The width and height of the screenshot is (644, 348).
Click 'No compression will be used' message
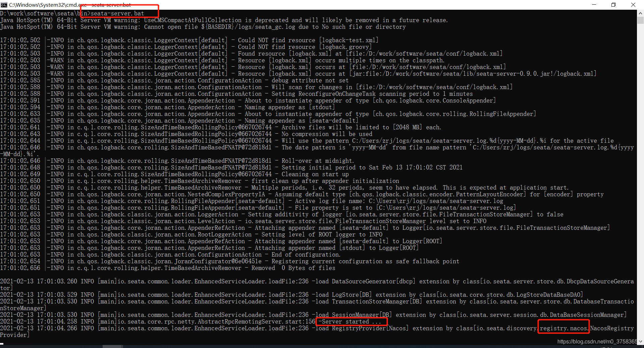tap(327, 134)
